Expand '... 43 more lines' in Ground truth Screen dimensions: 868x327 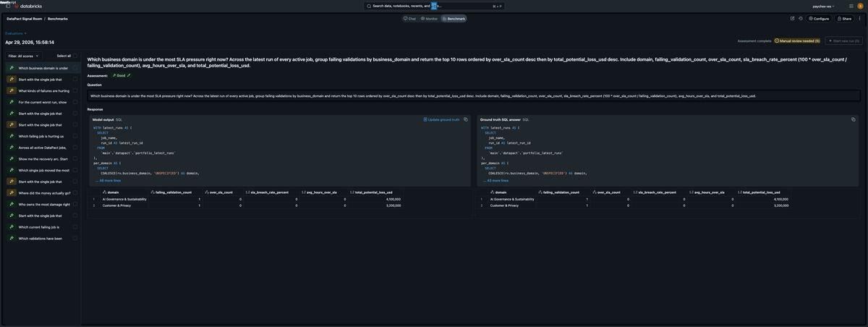click(496, 180)
